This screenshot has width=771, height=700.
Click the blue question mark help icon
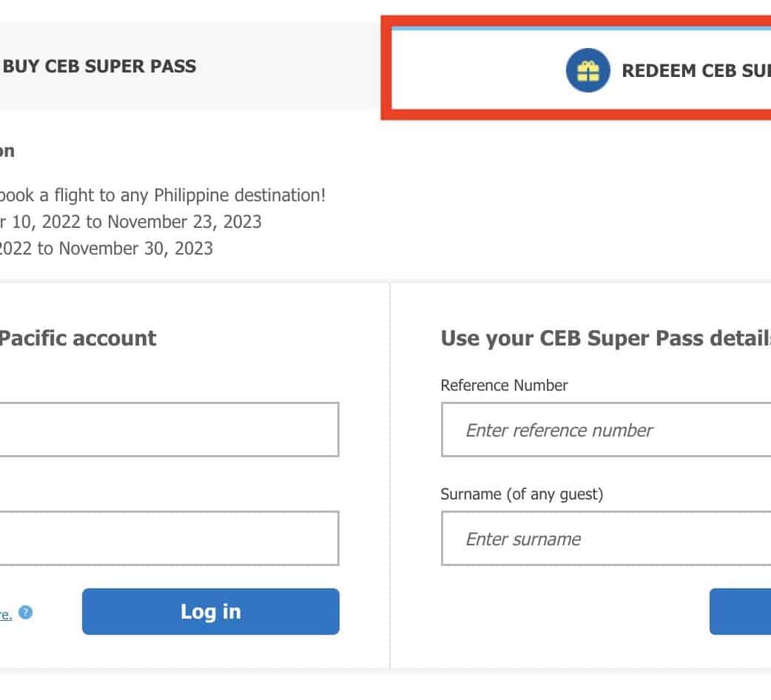(26, 613)
